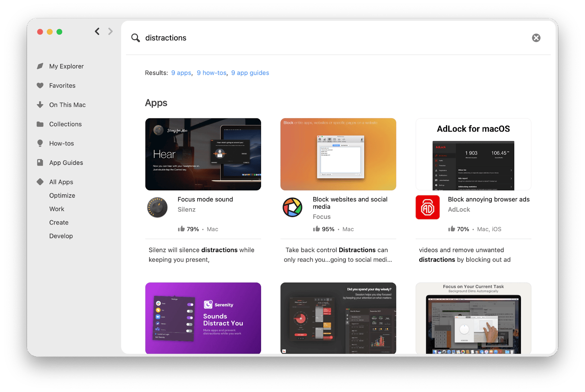Open the AdLock for macOS preview thumbnail
585x392 pixels.
(x=473, y=154)
